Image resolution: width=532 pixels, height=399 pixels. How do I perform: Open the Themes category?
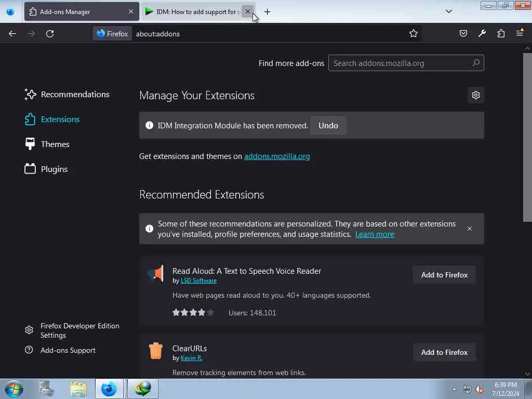click(x=47, y=144)
